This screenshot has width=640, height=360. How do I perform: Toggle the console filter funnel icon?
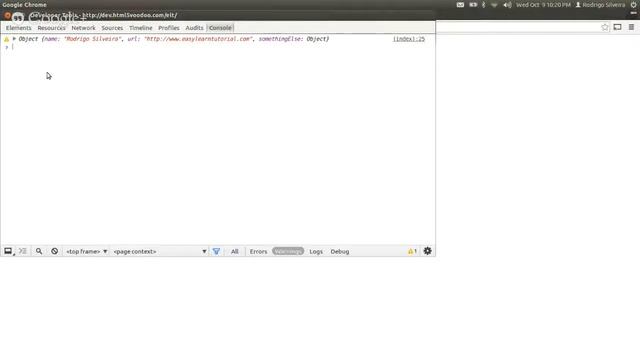tap(216, 251)
